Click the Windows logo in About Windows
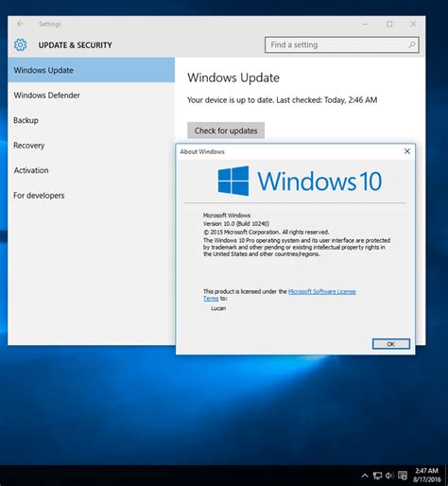The height and width of the screenshot is (486, 448). pos(233,181)
